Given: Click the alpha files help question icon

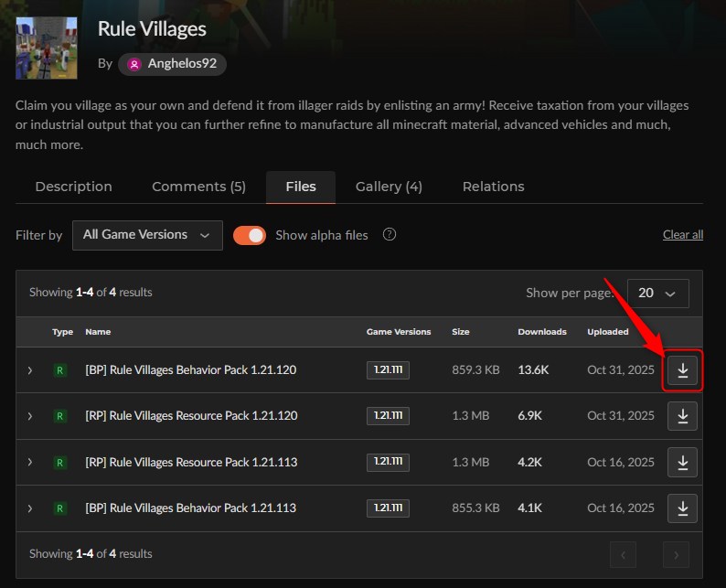Looking at the screenshot, I should (x=390, y=235).
